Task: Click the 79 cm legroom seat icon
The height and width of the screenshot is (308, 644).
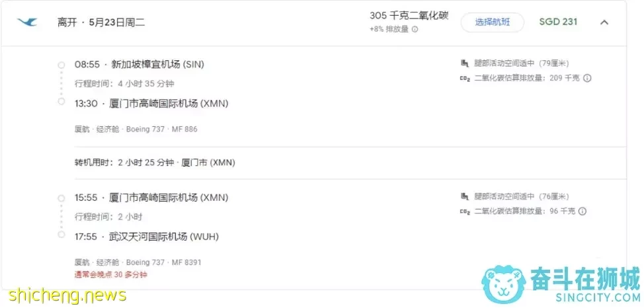Action: pyautogui.click(x=465, y=63)
